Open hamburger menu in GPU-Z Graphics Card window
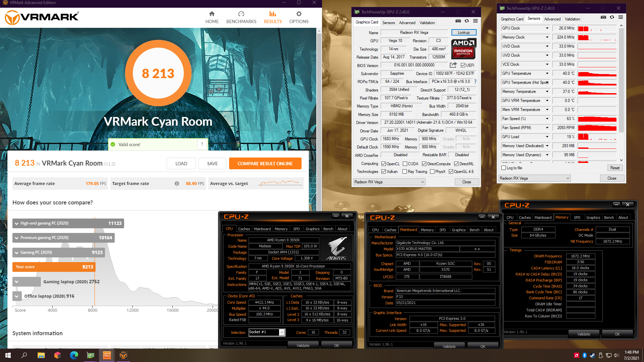The width and height of the screenshot is (644, 362). tap(475, 21)
